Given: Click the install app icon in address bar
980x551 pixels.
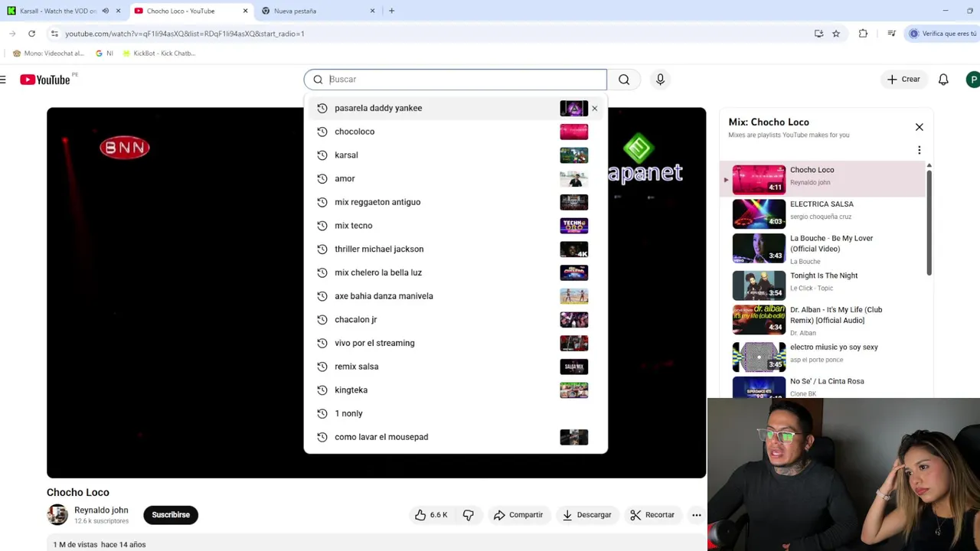Looking at the screenshot, I should (x=818, y=34).
